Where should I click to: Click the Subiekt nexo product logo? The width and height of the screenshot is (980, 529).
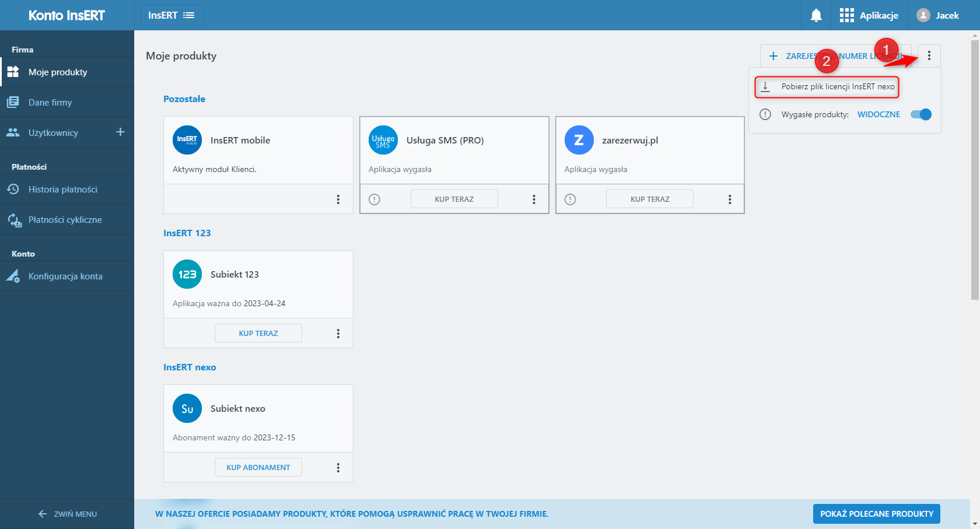click(x=187, y=408)
